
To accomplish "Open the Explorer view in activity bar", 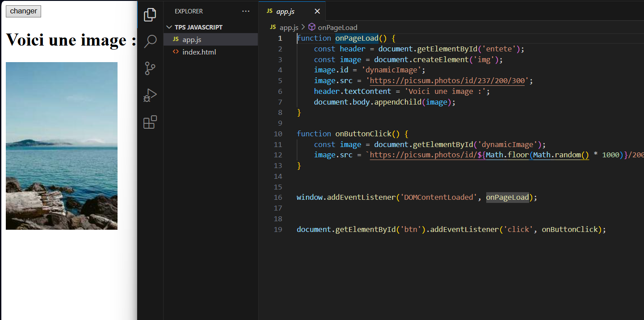I will (x=150, y=15).
